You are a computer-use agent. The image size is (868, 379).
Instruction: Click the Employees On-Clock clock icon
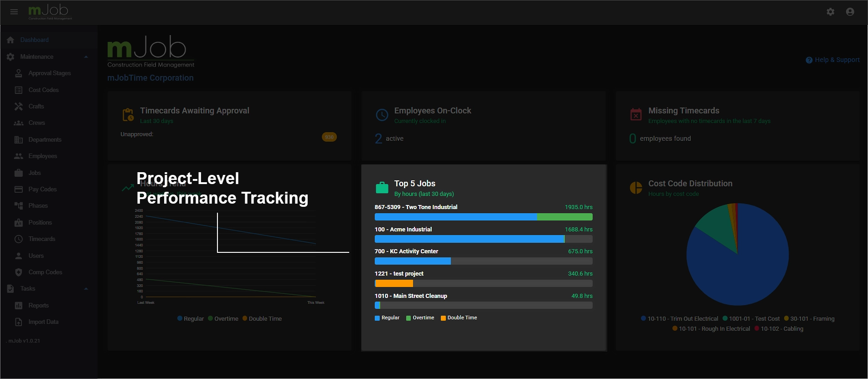(382, 115)
